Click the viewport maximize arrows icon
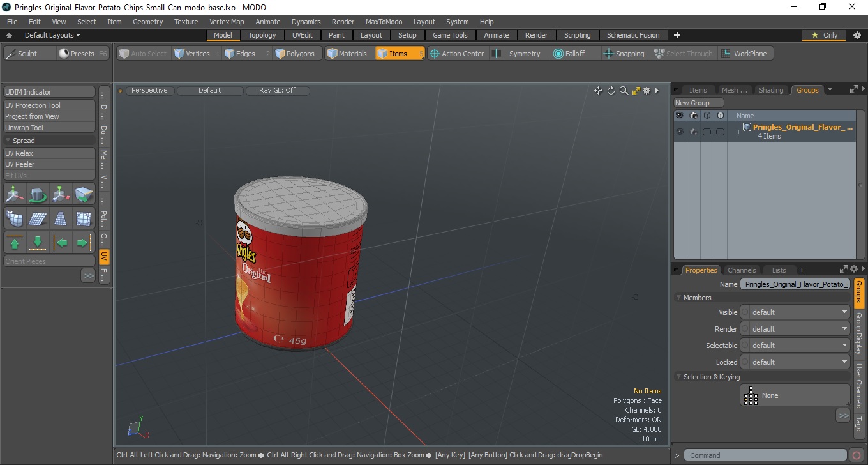Viewport: 868px width, 465px height. click(636, 91)
